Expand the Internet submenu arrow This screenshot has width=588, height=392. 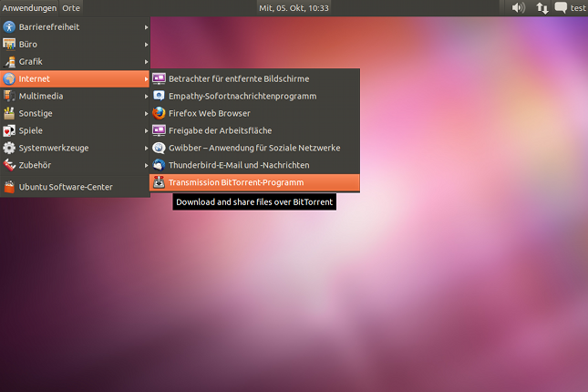point(146,79)
